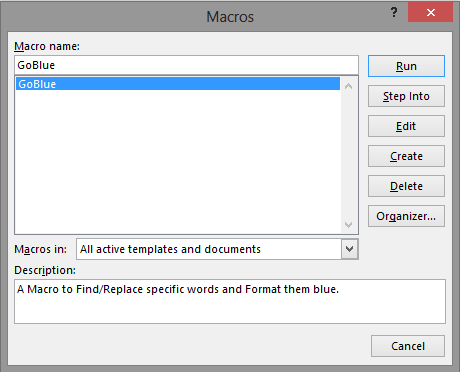Expand the Macros in dropdown arrow

[349, 249]
